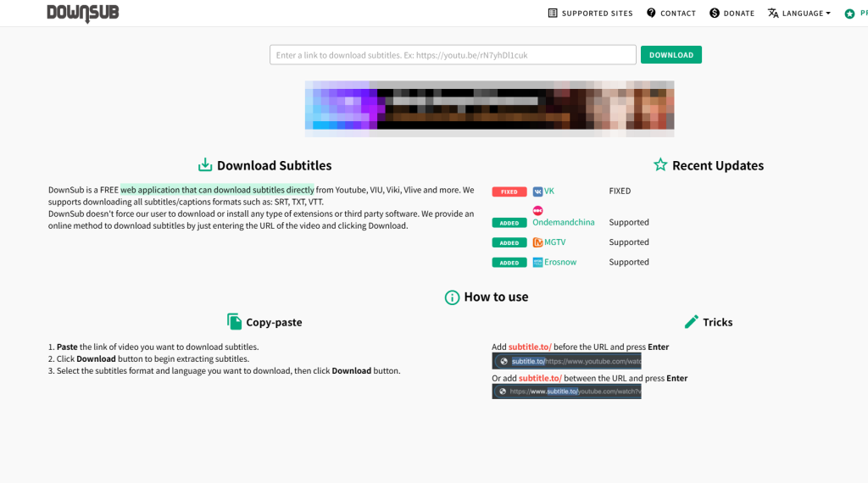Click 'Supported' text beside Ondemandchina
Screen dimensions: 868x483
coord(629,222)
